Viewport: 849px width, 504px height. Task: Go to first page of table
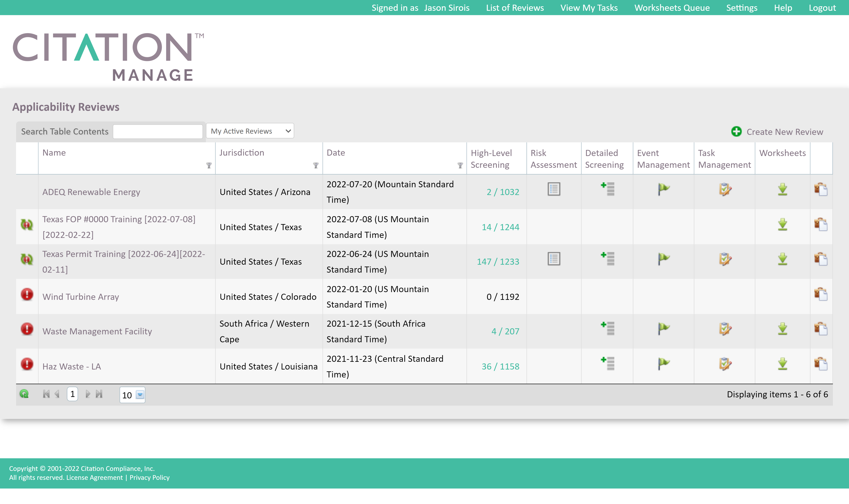pyautogui.click(x=46, y=394)
